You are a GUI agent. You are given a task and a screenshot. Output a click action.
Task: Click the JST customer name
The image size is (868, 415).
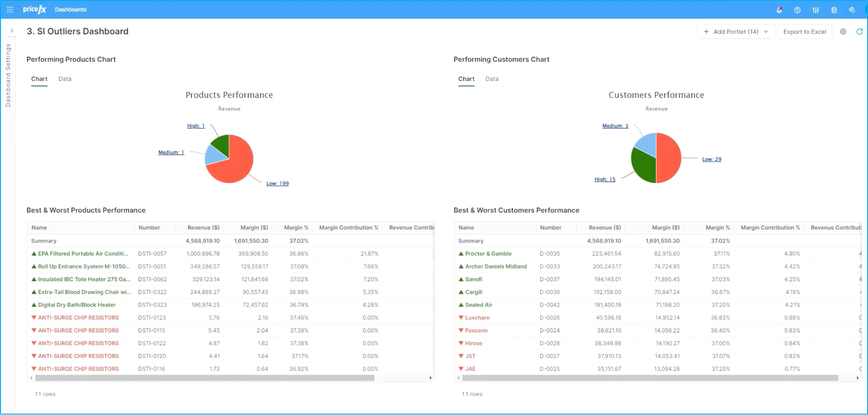pyautogui.click(x=470, y=356)
